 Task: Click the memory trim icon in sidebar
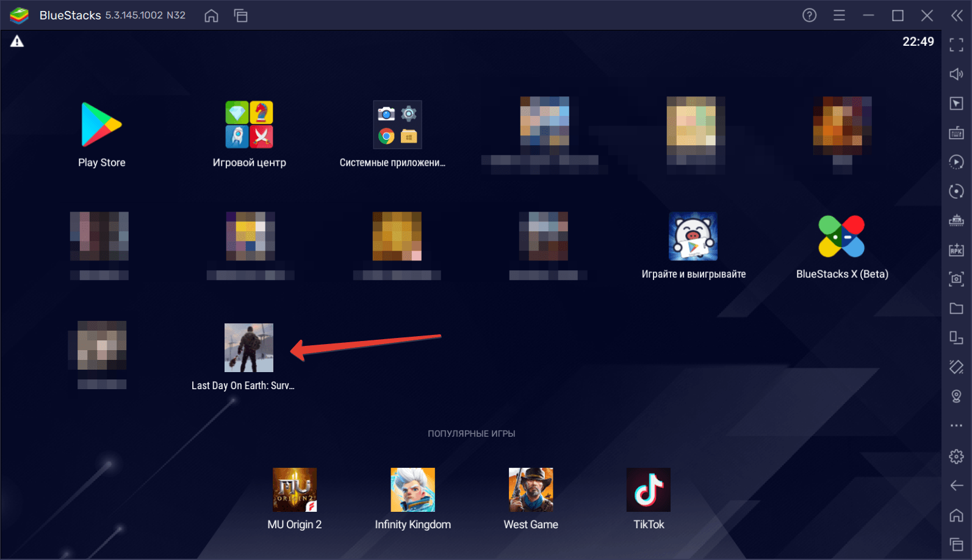coord(957,221)
